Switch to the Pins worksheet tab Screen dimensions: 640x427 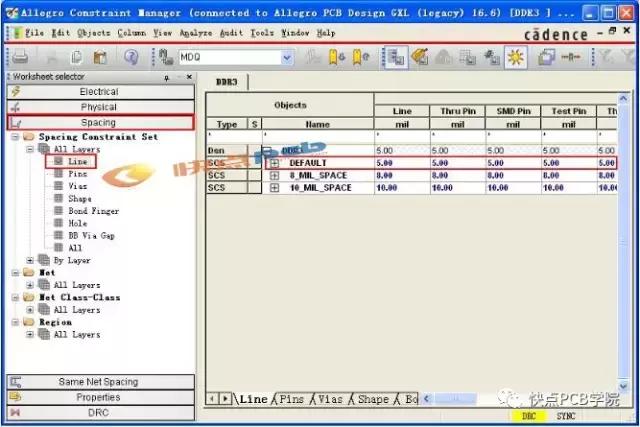pos(291,399)
